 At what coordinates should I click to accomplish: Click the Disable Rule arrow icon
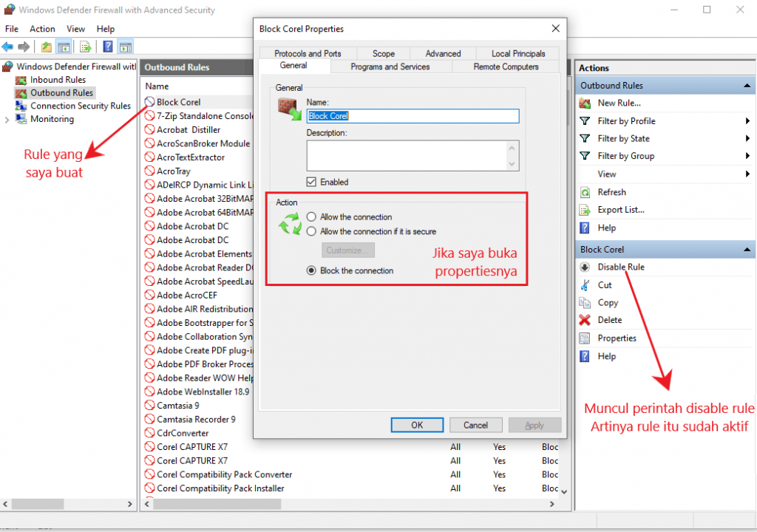585,267
